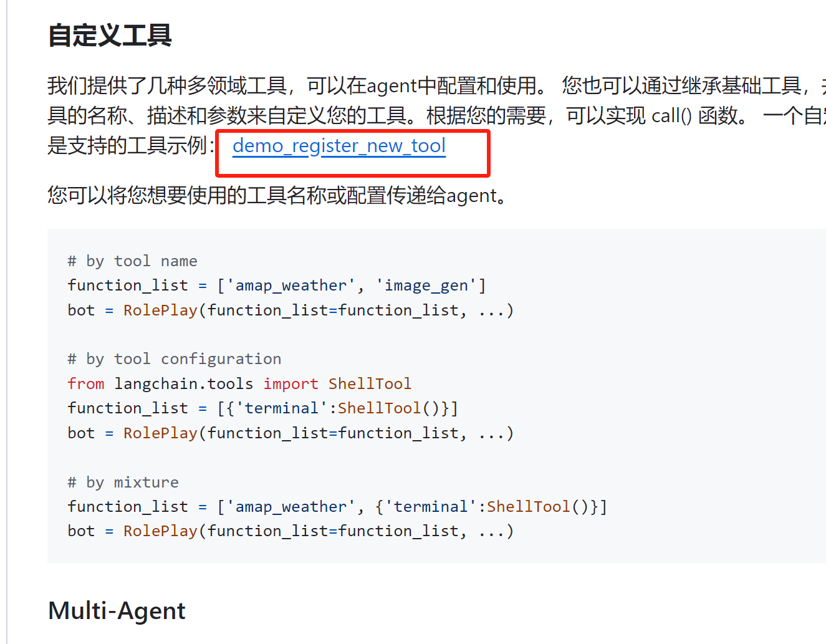Click the paragraph starting with 我们提供了几种多领域工具
This screenshot has width=826, height=644.
point(436,115)
